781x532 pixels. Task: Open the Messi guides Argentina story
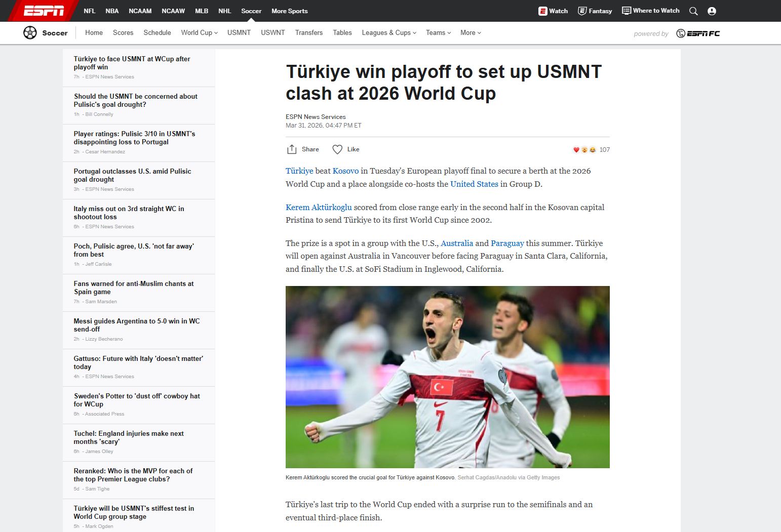click(x=137, y=325)
